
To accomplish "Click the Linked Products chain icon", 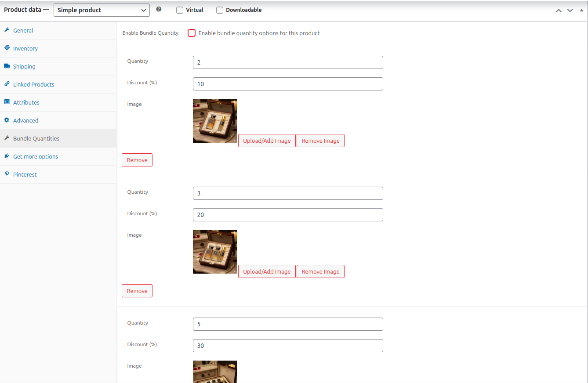I will tap(7, 84).
